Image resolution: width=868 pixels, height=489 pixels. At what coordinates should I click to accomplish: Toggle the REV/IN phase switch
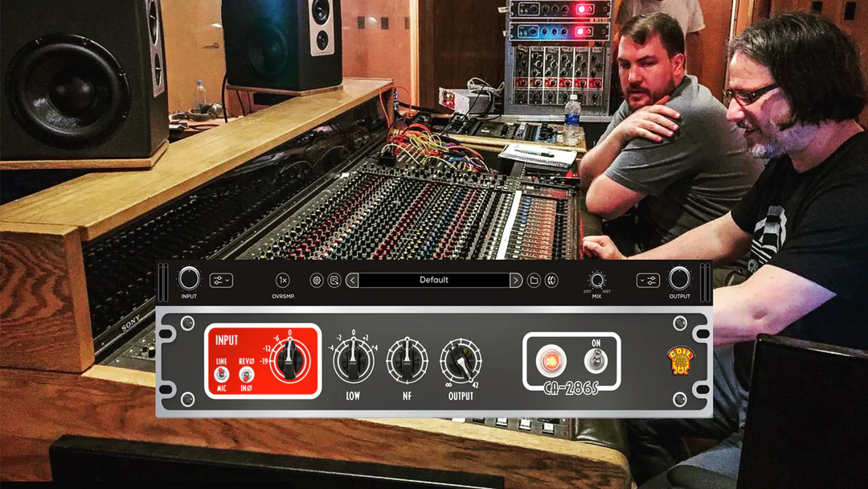[x=247, y=375]
